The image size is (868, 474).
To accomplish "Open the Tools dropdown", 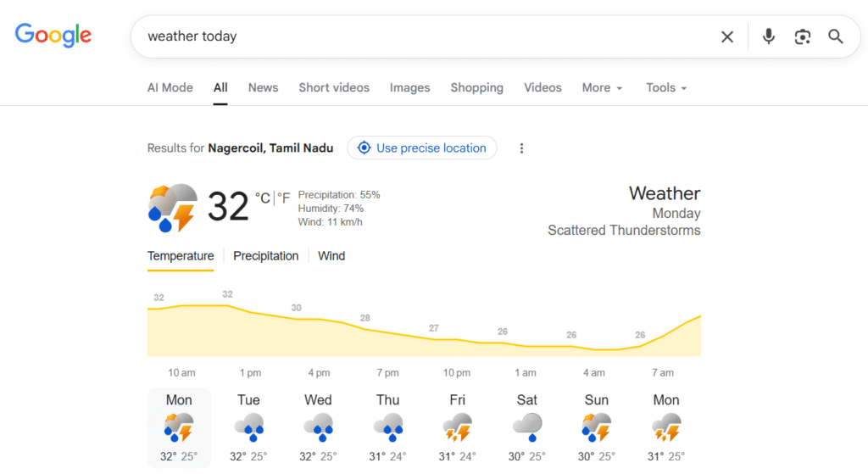I will 666,88.
